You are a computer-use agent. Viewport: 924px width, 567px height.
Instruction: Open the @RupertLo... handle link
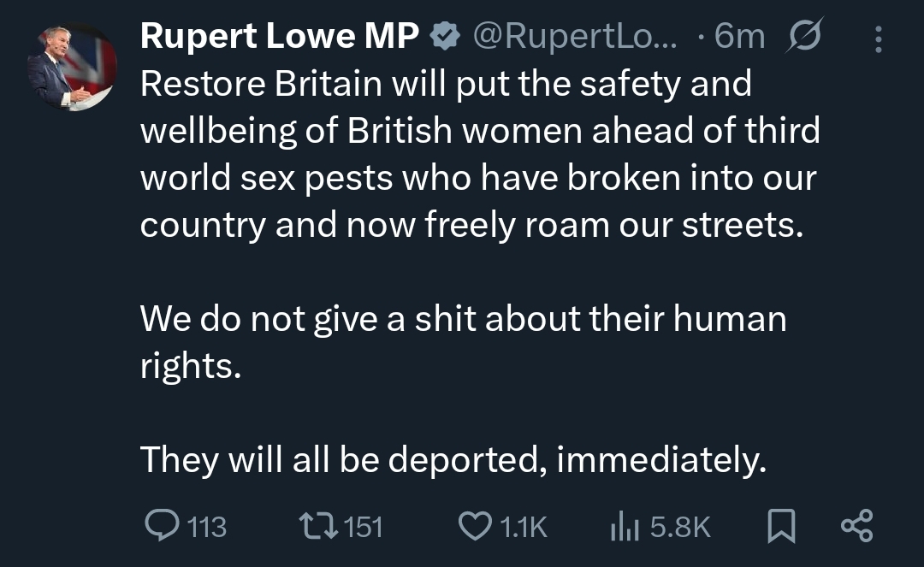tap(577, 36)
